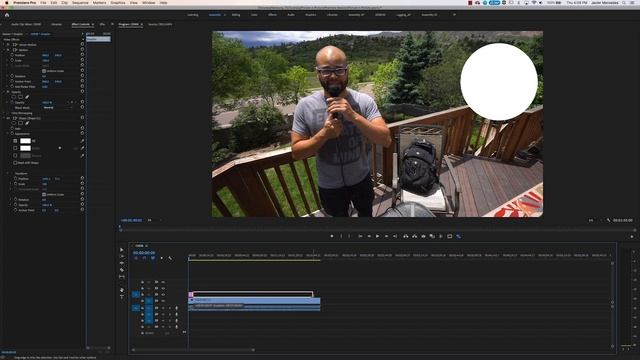
Task: Pick stroke color with Stroke eyedropper
Action: click(x=82, y=148)
